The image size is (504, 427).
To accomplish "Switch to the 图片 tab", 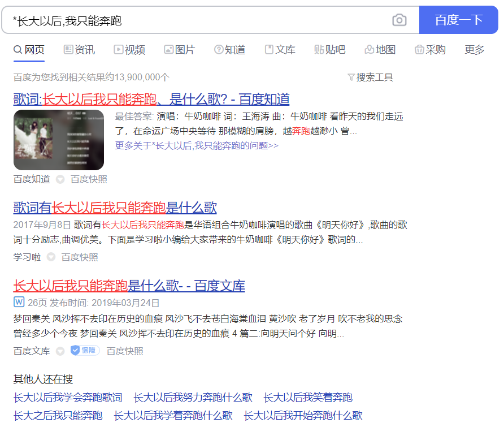I will click(179, 50).
